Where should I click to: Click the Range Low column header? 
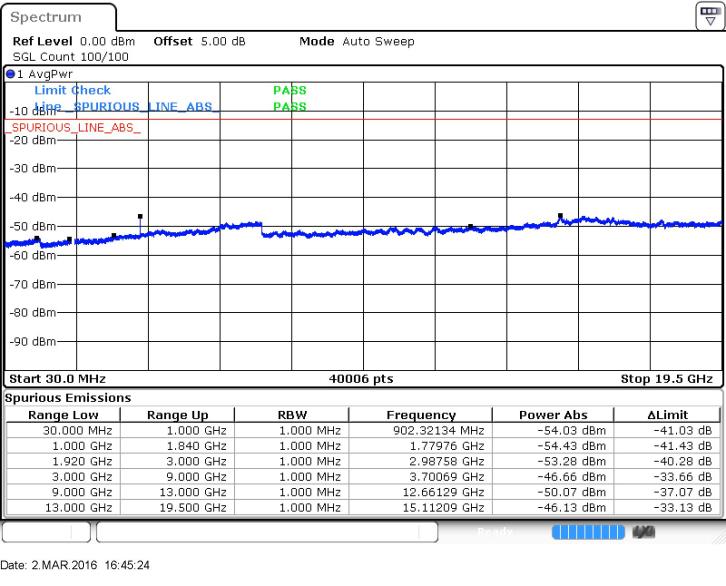[63, 415]
